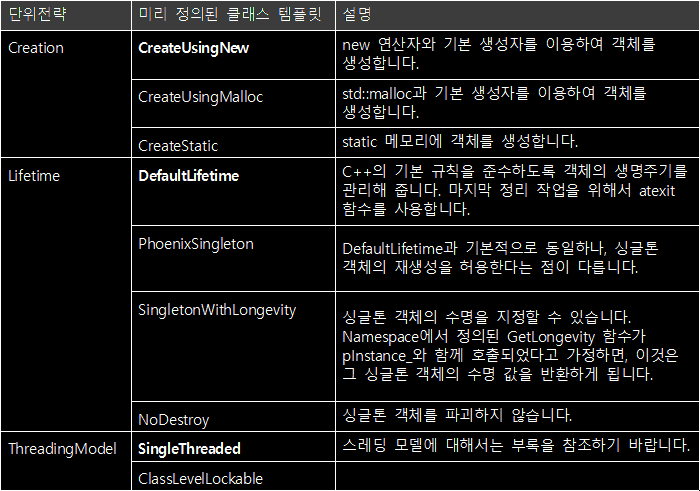700x491 pixels.
Task: Select the bold DefaultLifetime entry
Action: coord(189,176)
